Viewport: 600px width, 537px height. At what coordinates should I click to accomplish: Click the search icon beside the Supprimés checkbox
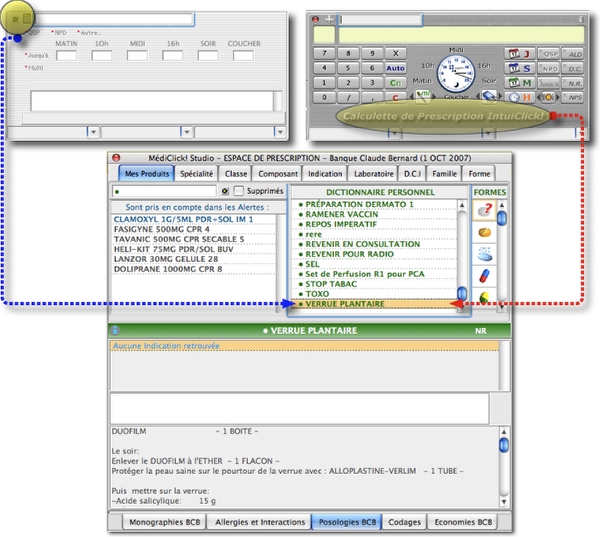(x=225, y=191)
